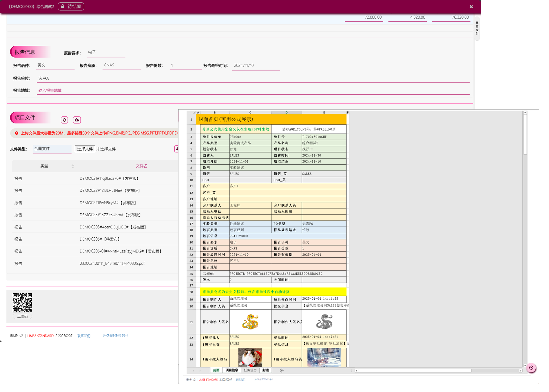Screen dimensions: 549x392
Task: Click the add sheet plus icon
Action: pos(281,370)
